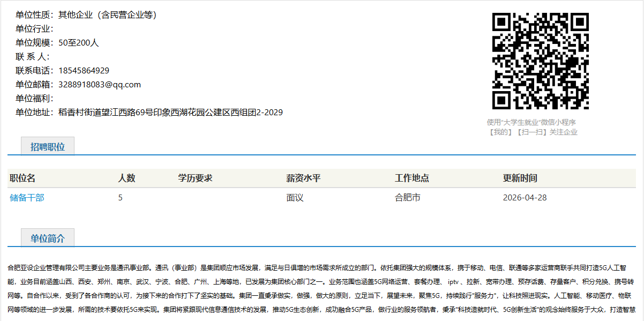Click the 工作地点 column header
Image resolution: width=644 pixels, height=321 pixels.
412,178
